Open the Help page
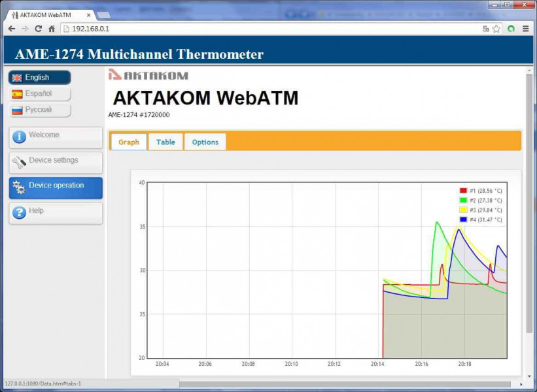This screenshot has width=537, height=392. [x=56, y=214]
